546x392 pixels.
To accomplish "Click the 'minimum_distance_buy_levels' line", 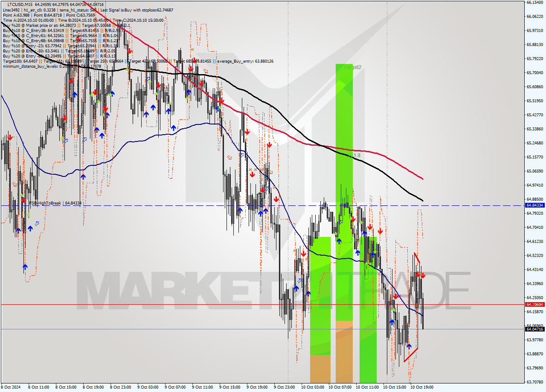I will tap(52, 66).
